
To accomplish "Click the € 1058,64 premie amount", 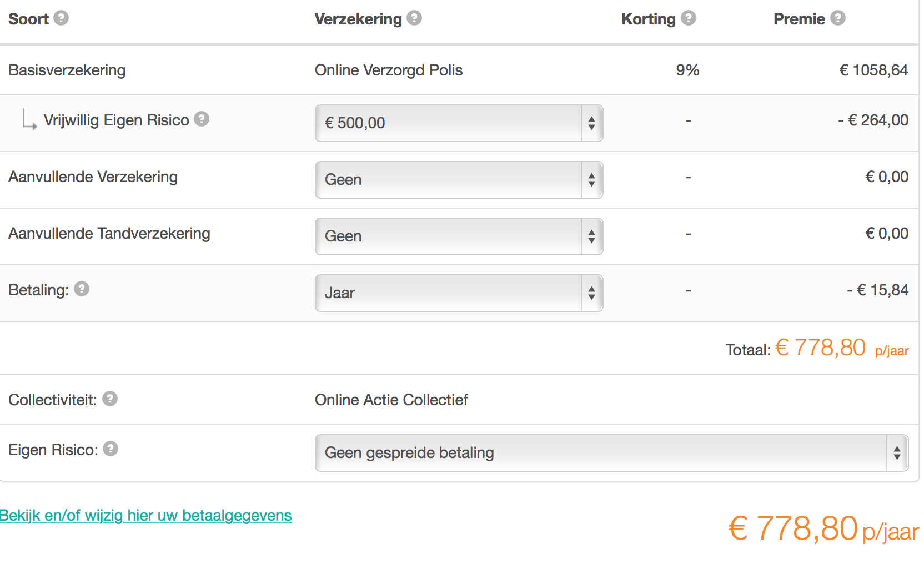I will click(x=873, y=70).
